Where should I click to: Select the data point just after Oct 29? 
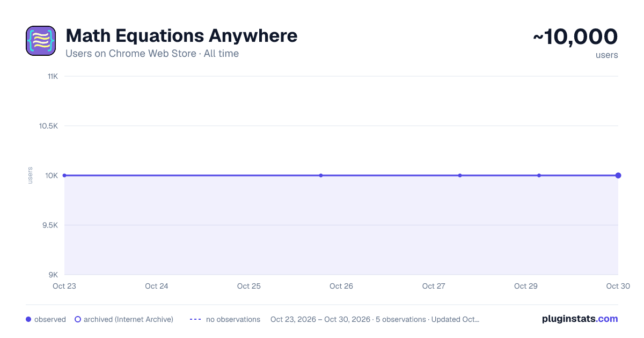click(x=539, y=175)
